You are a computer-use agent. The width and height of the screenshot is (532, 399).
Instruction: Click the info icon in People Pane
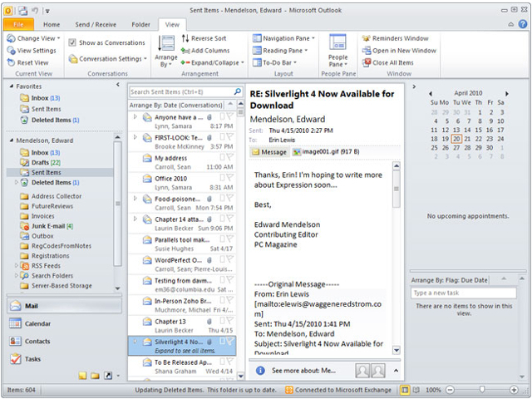click(x=260, y=371)
